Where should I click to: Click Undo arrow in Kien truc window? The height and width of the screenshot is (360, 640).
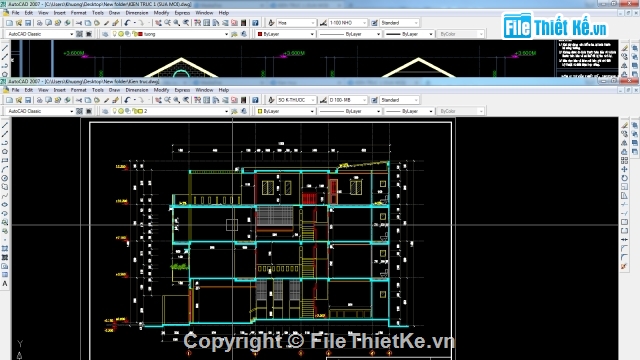pos(127,100)
